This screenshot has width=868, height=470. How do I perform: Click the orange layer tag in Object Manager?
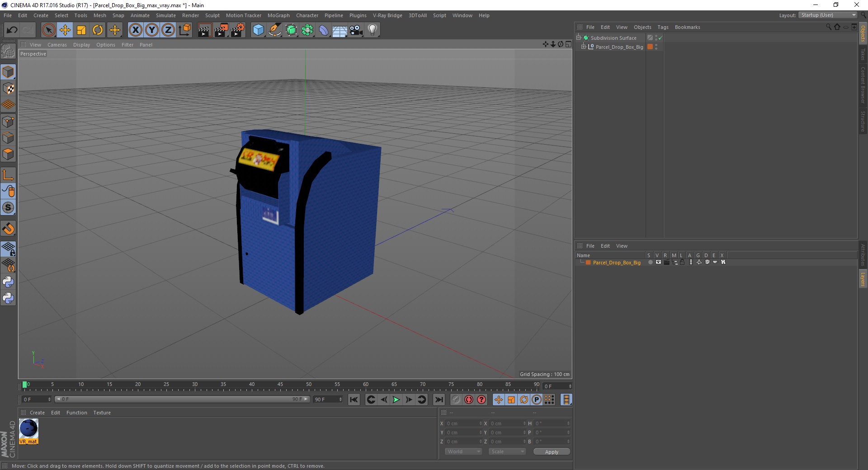click(650, 47)
